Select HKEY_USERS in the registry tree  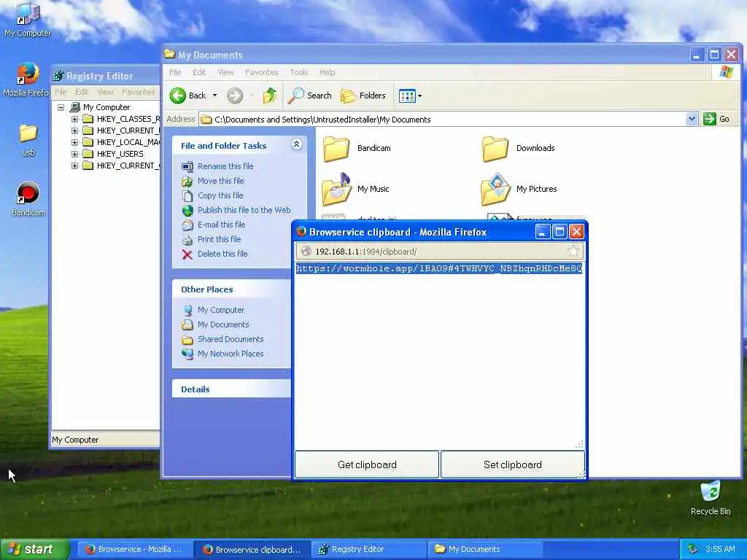coord(120,155)
